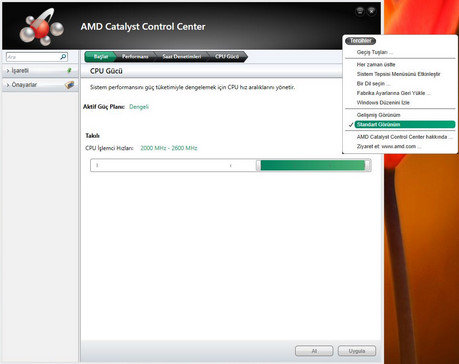The height and width of the screenshot is (364, 459).
Task: Click the green CPU speed range bar
Action: point(313,165)
